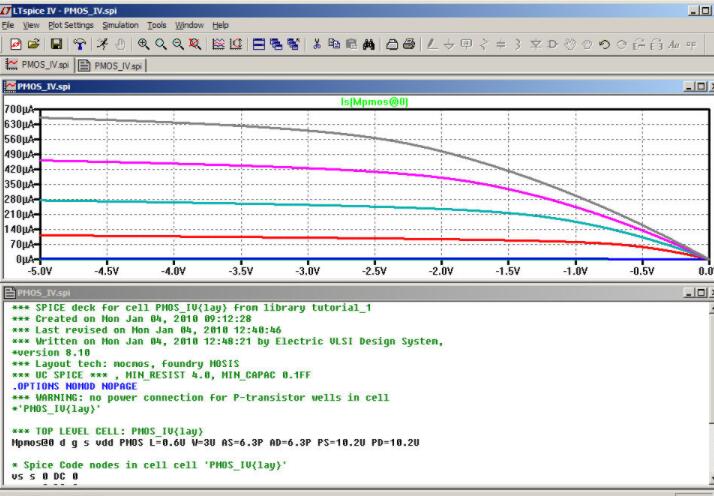Open the Simulation menu
This screenshot has width=714, height=496.
click(x=120, y=24)
